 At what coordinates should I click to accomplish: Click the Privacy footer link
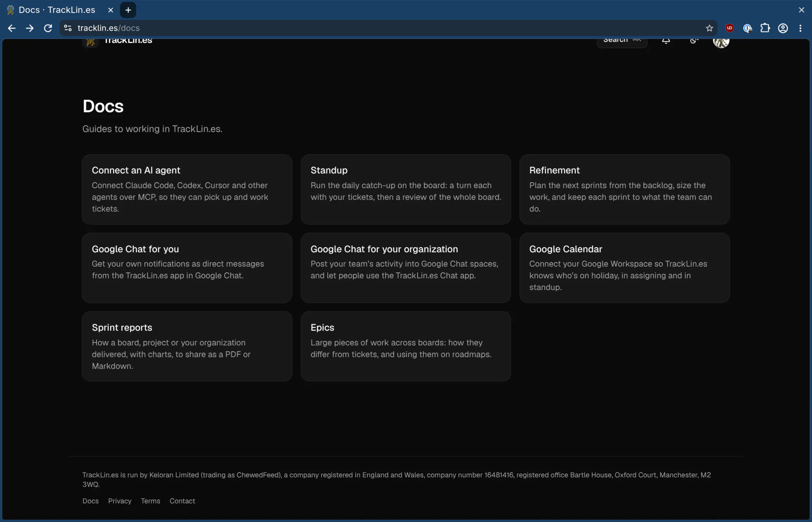[x=120, y=501]
